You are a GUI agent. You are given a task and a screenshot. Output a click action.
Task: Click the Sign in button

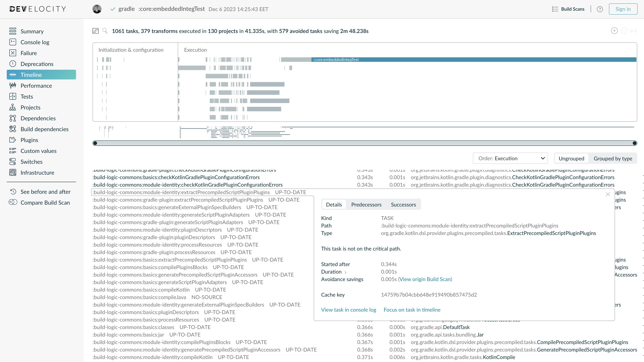coord(623,9)
